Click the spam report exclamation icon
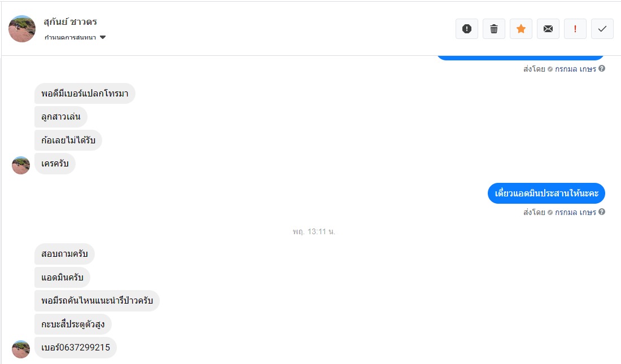Viewport: 621px width, 364px height. pyautogui.click(x=467, y=29)
